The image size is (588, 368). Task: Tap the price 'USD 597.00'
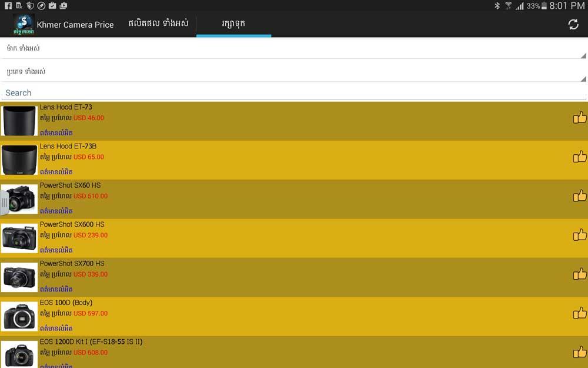91,313
